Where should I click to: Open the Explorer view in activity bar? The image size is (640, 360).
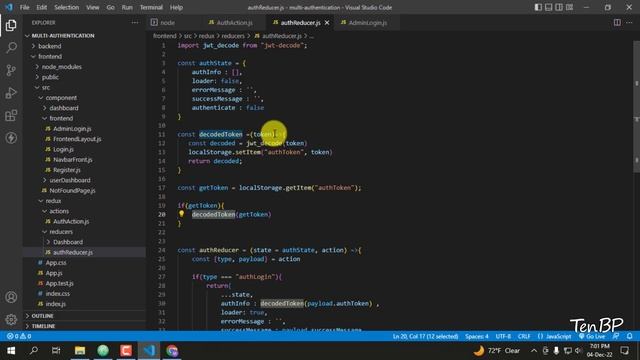[11, 25]
